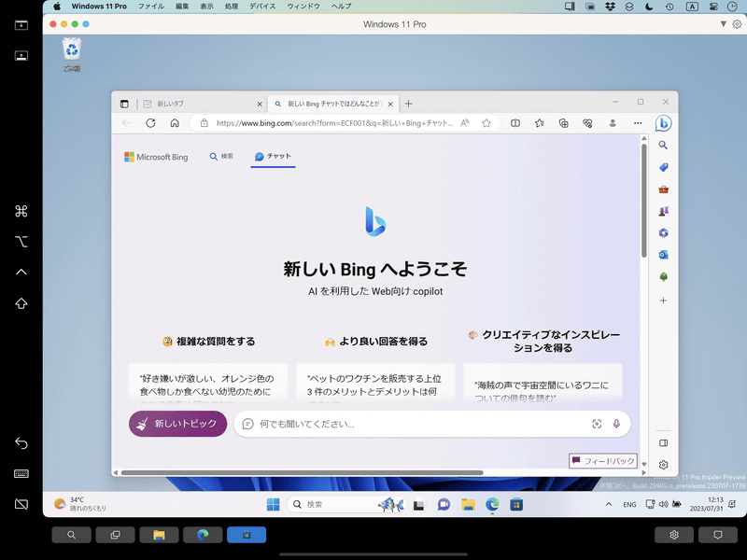
Task: Open the Microsoft 365 icon in Edge sidebar
Action: point(663,232)
